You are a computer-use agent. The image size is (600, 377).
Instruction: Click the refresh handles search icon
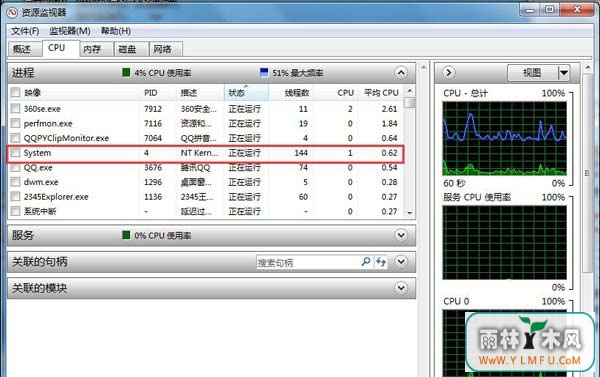(x=381, y=262)
